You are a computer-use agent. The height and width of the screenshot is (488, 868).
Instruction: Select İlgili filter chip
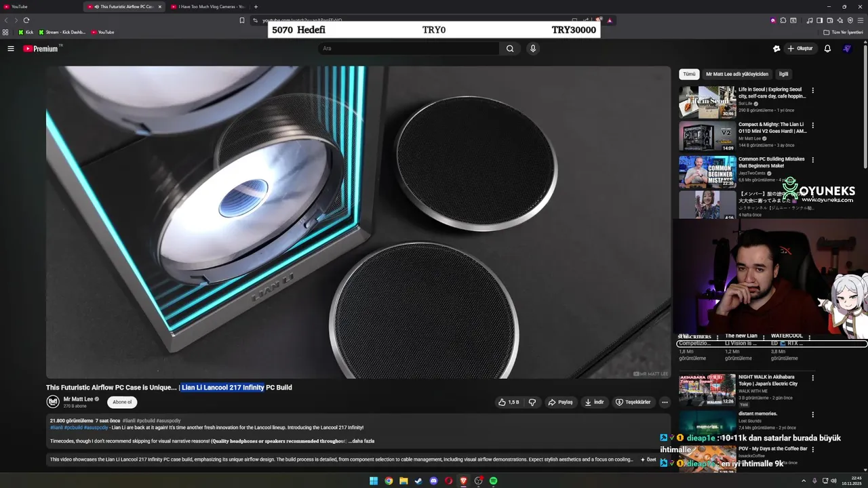(783, 74)
